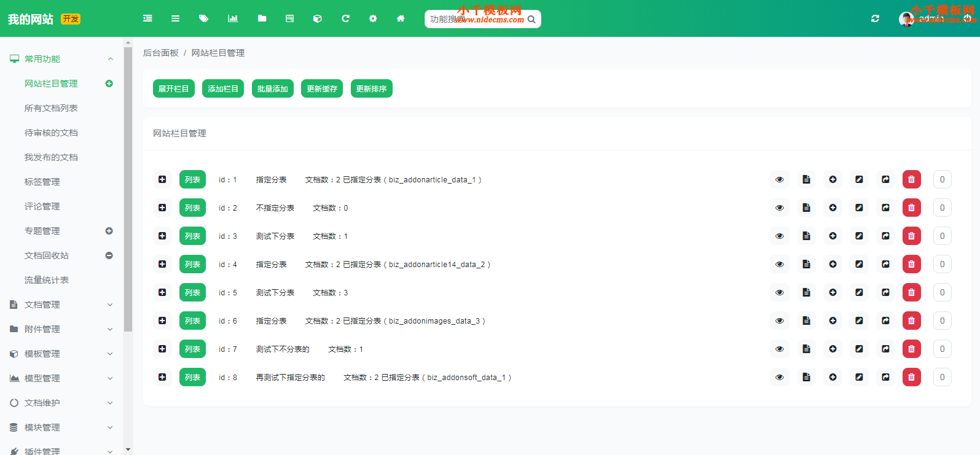Preview id : 6 column via eye icon
The width and height of the screenshot is (980, 455).
(x=780, y=321)
